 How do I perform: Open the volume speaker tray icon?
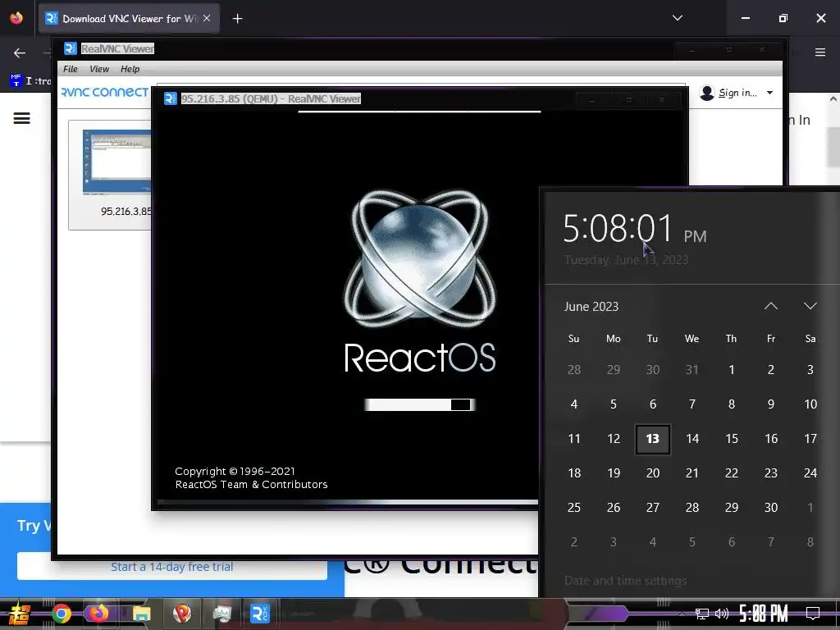[722, 614]
